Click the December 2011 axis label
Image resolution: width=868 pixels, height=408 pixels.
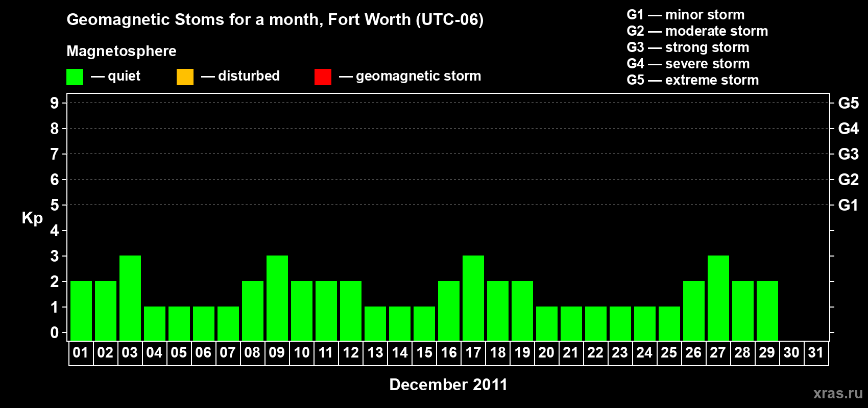tap(448, 385)
